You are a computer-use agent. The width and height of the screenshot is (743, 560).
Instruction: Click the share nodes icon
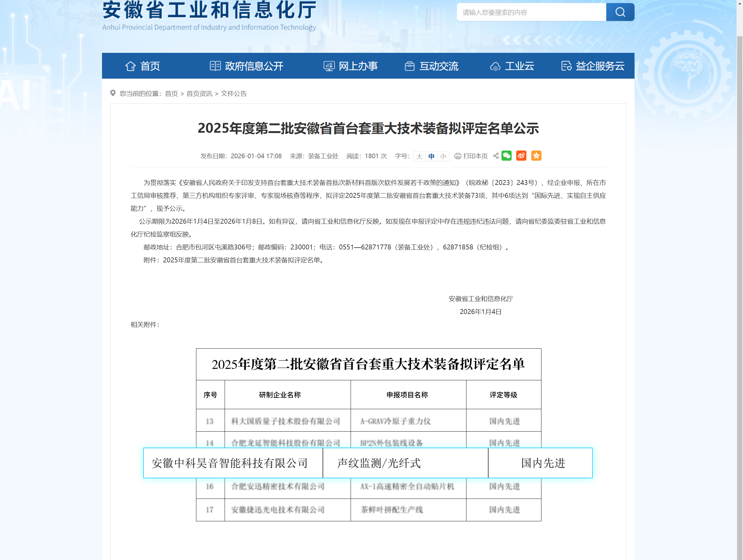[x=496, y=156]
